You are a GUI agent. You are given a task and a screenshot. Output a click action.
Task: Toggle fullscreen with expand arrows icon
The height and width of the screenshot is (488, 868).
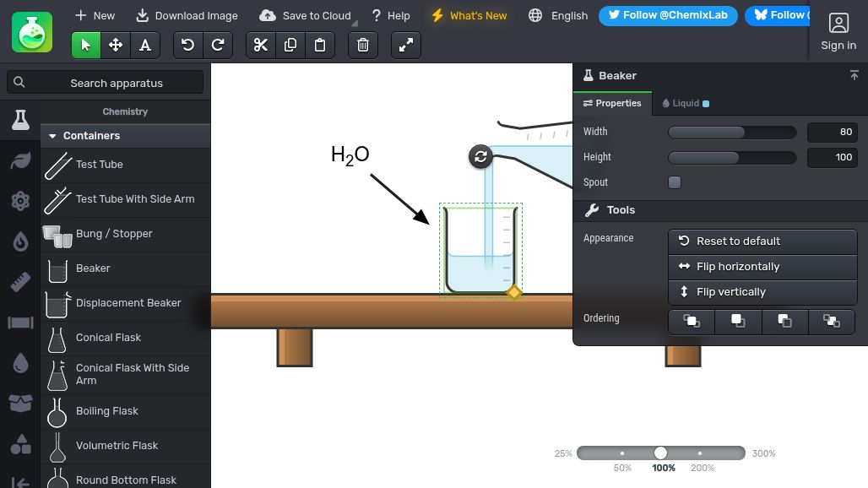(406, 45)
